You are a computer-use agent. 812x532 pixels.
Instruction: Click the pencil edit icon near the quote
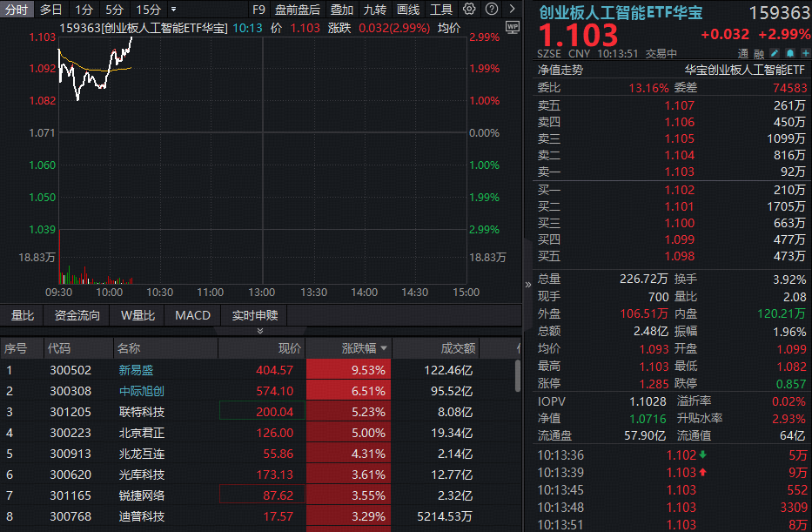pos(774,53)
